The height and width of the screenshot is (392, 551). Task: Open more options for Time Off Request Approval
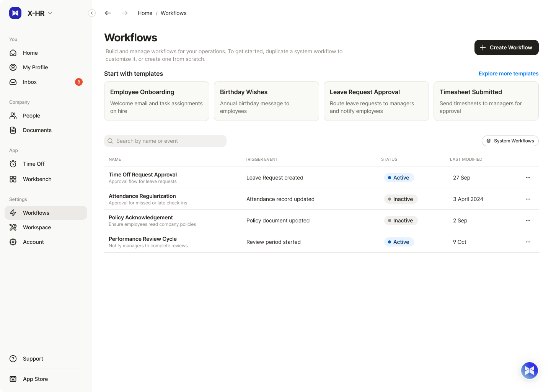pyautogui.click(x=528, y=178)
